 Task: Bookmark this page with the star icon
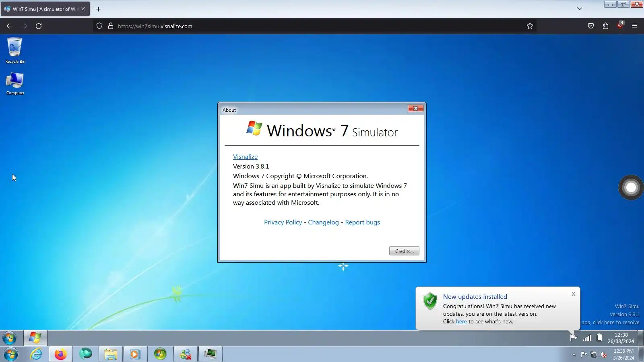point(530,26)
